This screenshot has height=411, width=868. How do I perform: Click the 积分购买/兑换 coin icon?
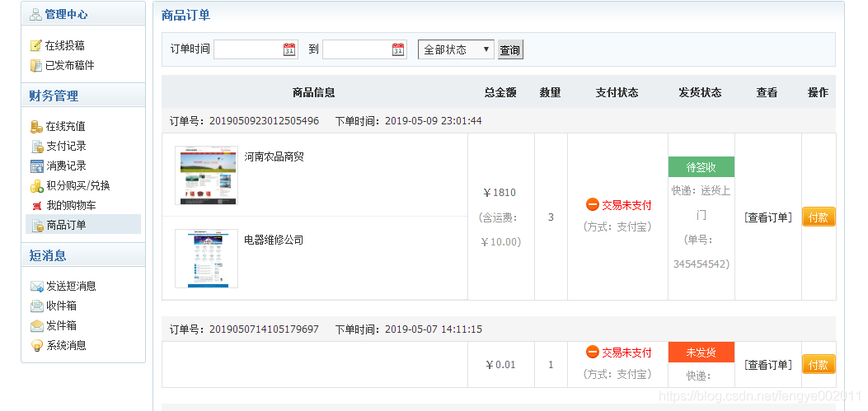[x=37, y=186]
